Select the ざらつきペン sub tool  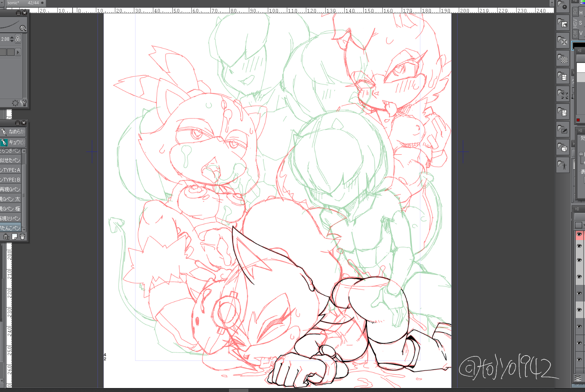tap(11, 151)
